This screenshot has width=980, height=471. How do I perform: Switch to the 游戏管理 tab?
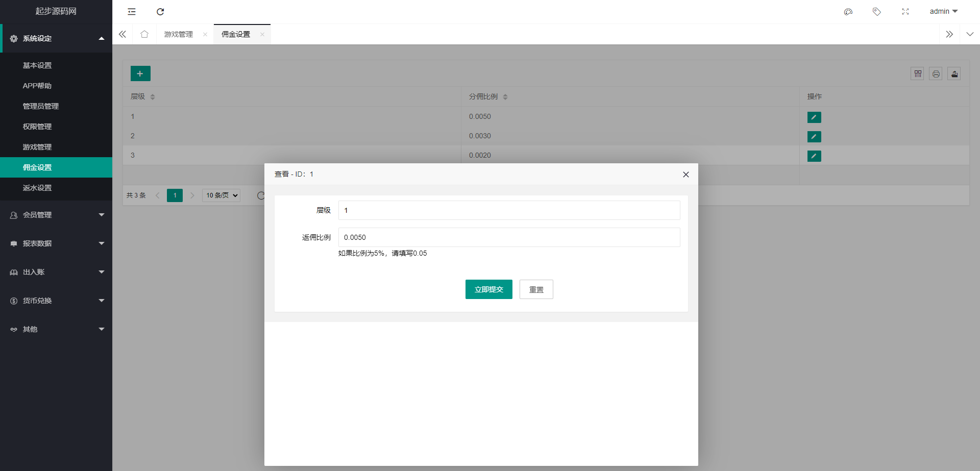point(179,34)
